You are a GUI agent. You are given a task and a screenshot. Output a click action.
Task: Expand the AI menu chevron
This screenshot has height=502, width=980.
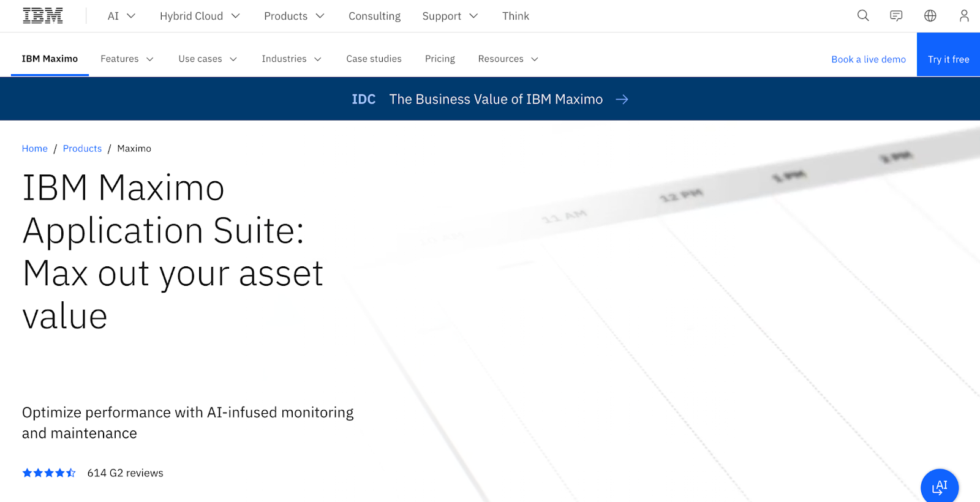coord(131,16)
